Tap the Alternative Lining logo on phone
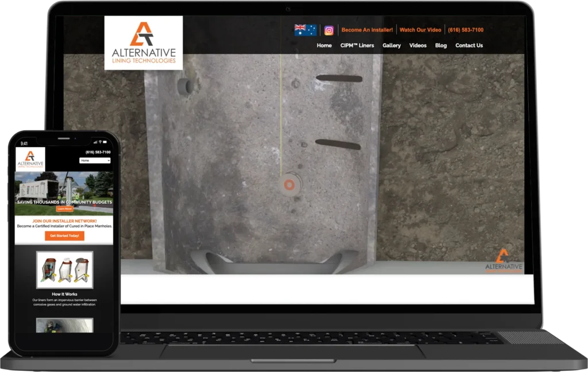Screen dimensions: 588x372 30,158
